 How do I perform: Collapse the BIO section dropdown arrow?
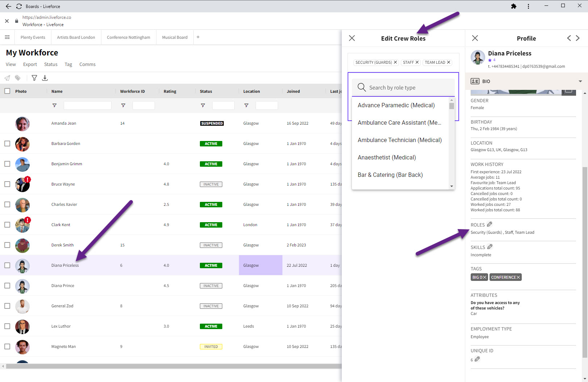pyautogui.click(x=580, y=82)
